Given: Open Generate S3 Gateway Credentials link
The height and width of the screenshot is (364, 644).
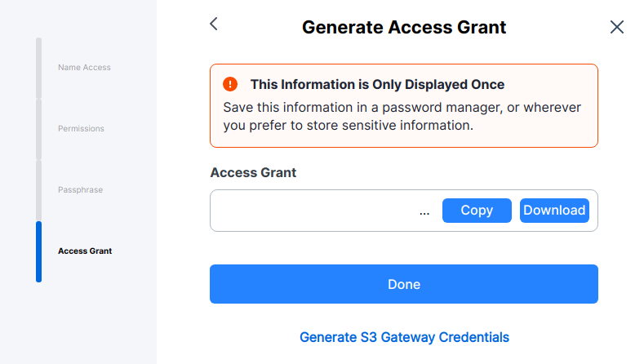Looking at the screenshot, I should pos(404,337).
